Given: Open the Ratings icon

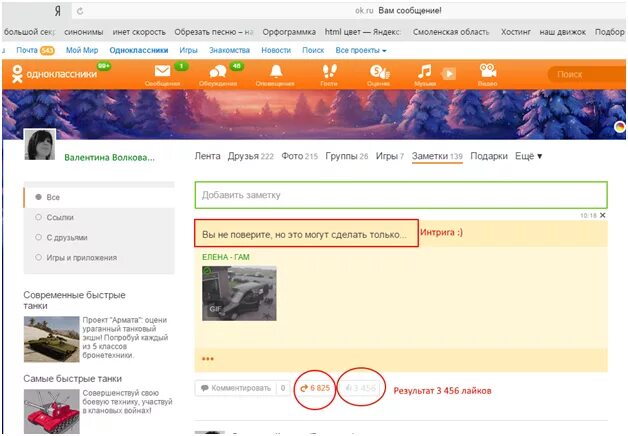Looking at the screenshot, I should 379,72.
